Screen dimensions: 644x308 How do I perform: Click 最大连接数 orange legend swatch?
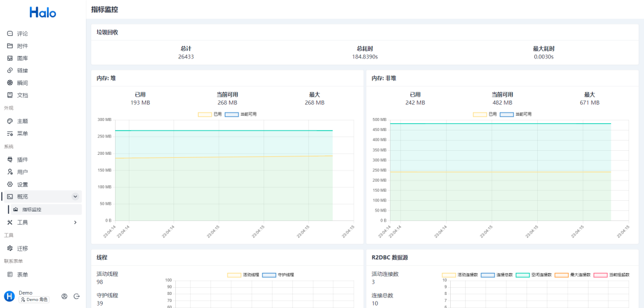click(x=561, y=275)
